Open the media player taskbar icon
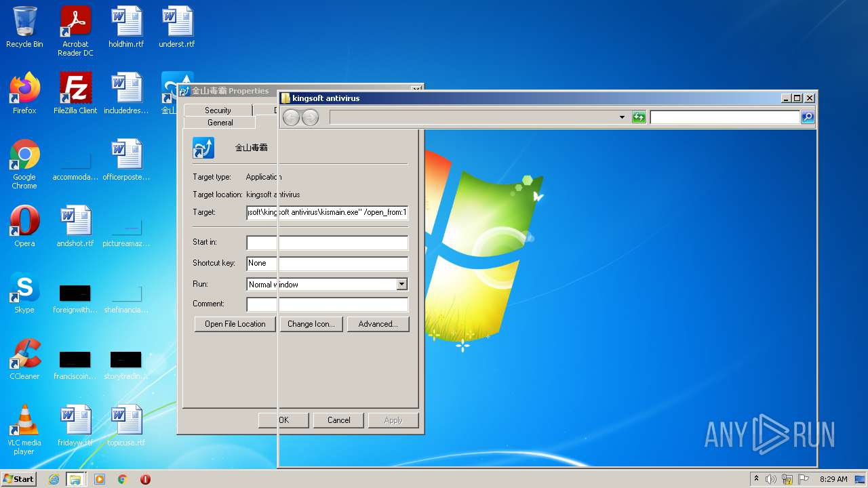 click(x=100, y=479)
